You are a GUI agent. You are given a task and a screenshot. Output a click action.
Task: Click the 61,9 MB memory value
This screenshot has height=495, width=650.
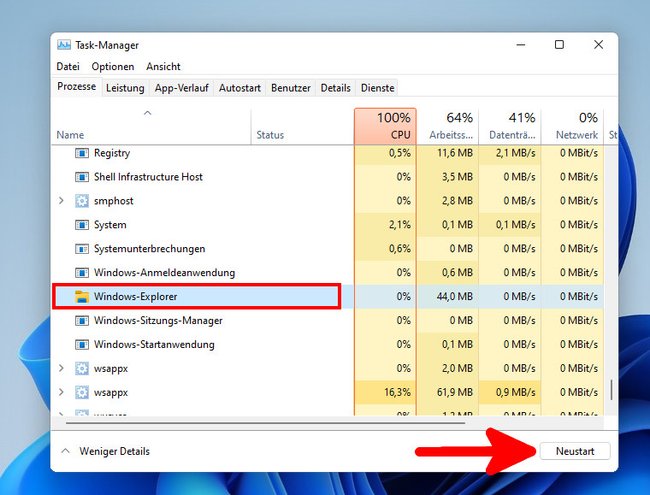coord(455,392)
